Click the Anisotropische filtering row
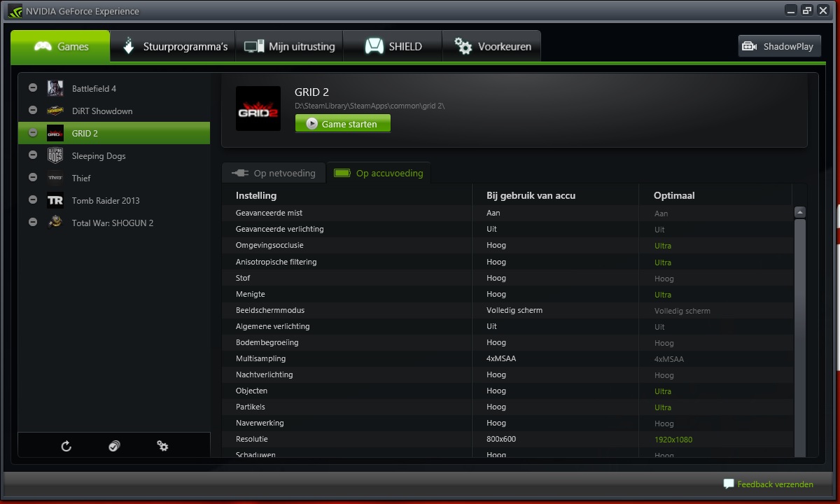 (x=507, y=262)
